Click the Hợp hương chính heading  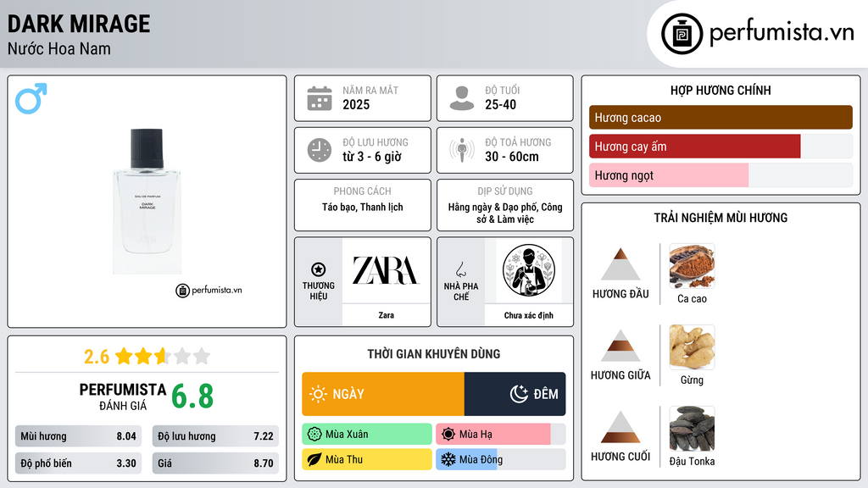coord(721,90)
